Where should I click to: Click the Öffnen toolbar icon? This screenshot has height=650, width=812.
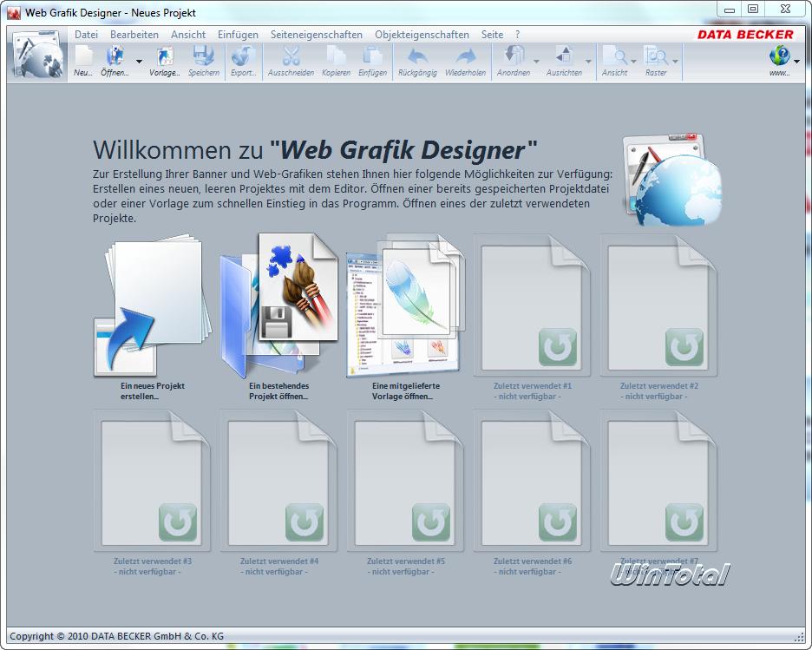point(115,56)
